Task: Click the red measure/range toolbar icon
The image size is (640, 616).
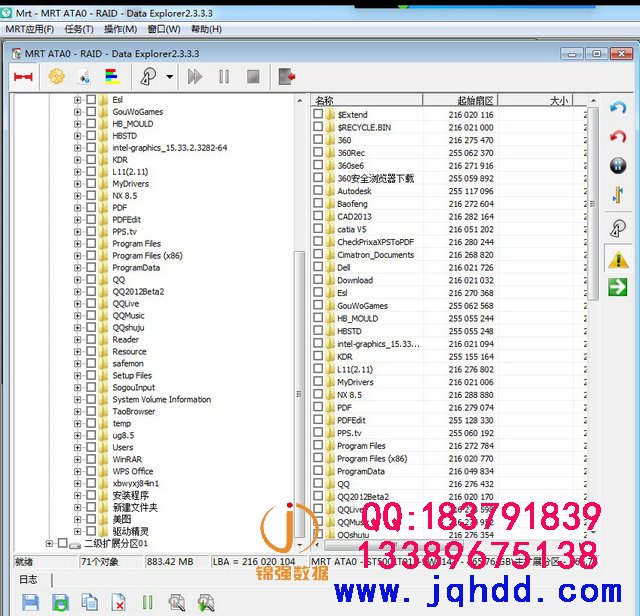Action: (23, 77)
